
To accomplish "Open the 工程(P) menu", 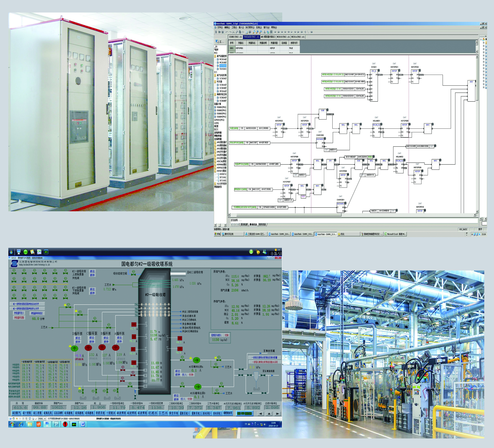I will click(234, 27).
